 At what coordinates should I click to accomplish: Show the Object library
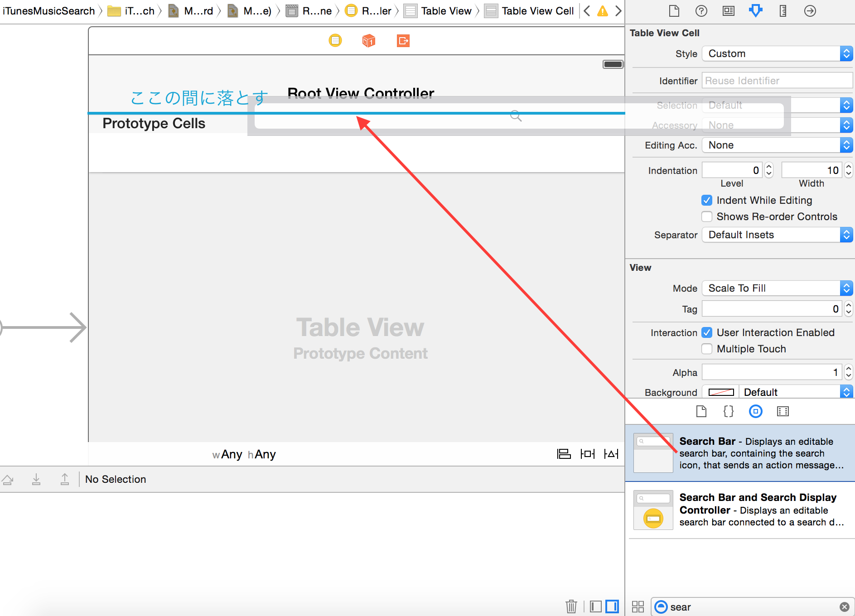pyautogui.click(x=755, y=411)
